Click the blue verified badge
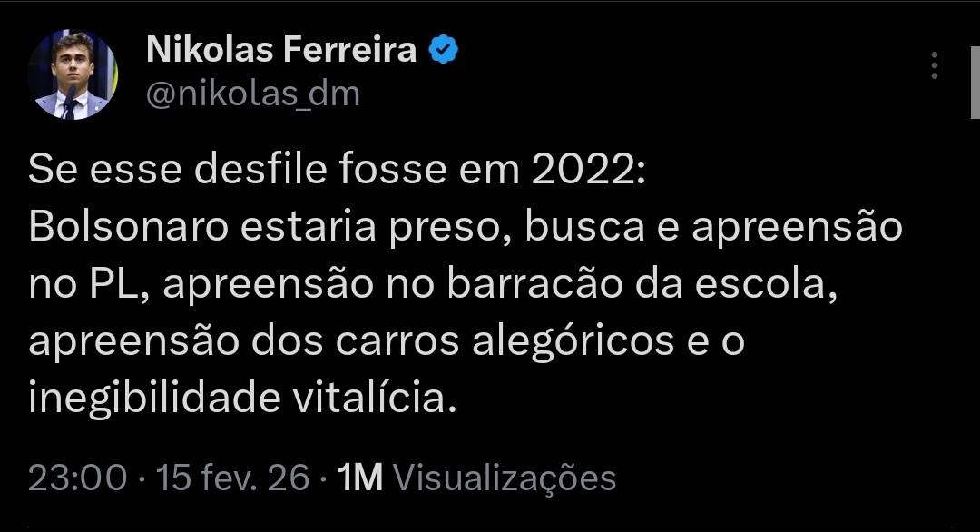Screen dimensions: 980x532 tap(444, 51)
